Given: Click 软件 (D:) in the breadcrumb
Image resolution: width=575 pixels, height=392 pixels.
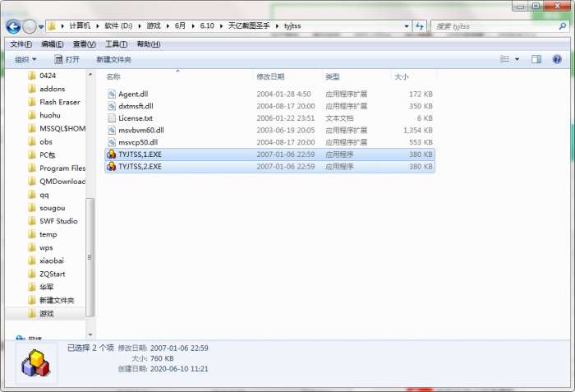Looking at the screenshot, I should (118, 26).
